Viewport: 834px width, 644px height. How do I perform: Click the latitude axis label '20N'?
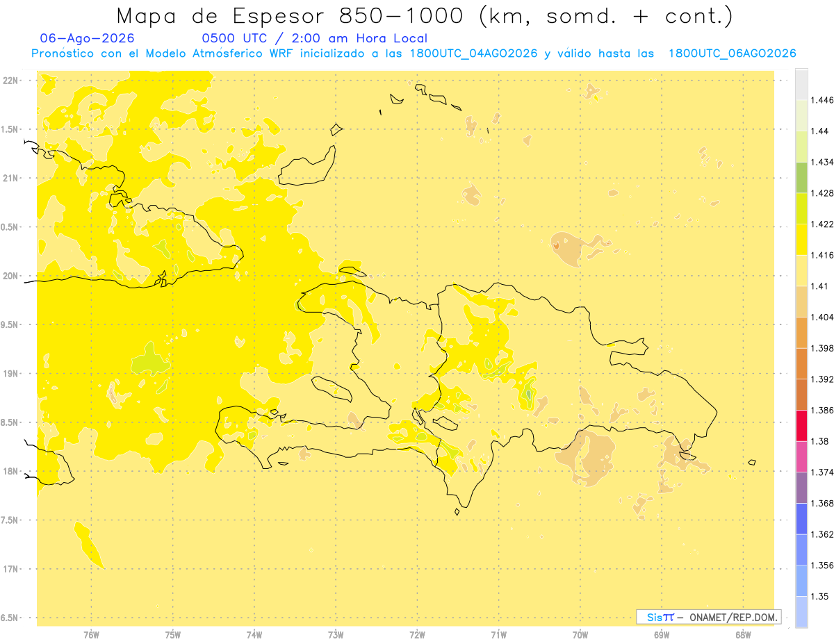(11, 276)
